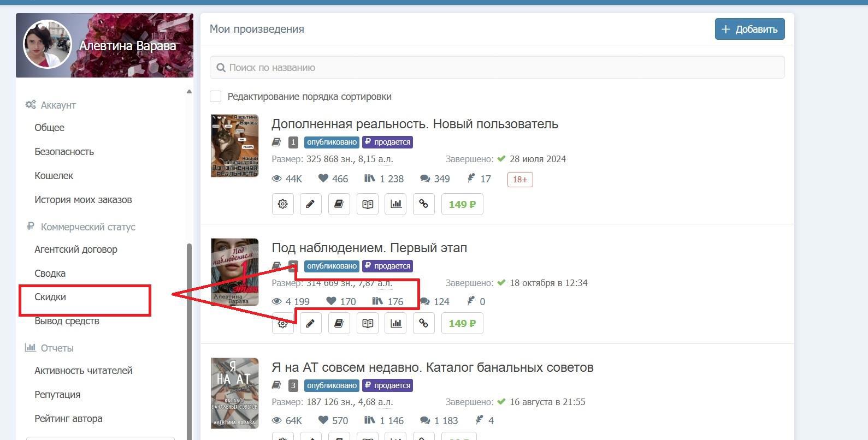This screenshot has width=868, height=440.
Task: Click the series book icon under Дополненная реальность
Action: [276, 142]
